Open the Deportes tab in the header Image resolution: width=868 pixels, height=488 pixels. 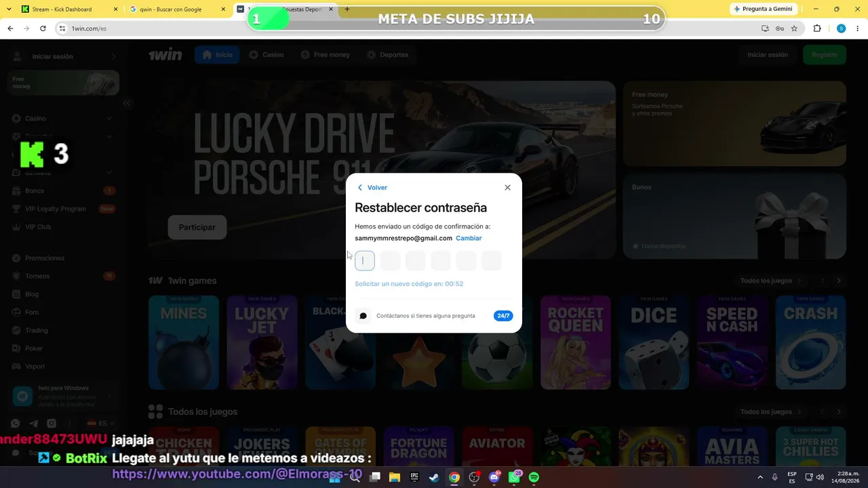[387, 55]
